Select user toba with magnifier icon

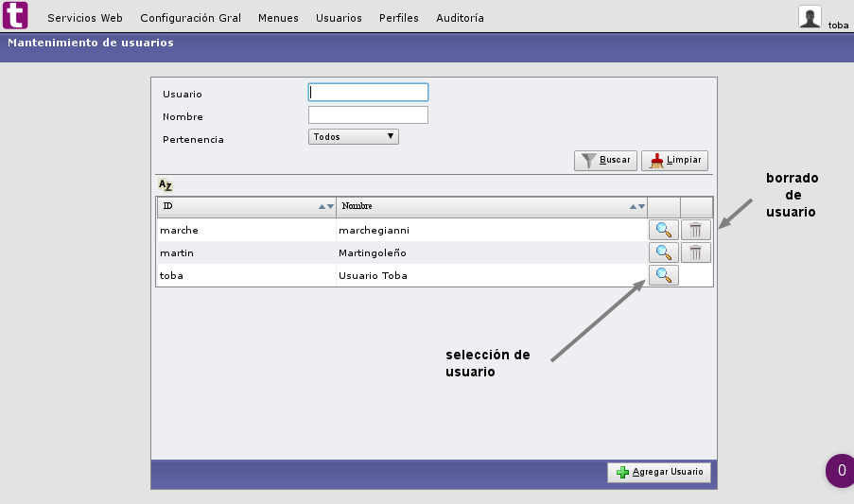point(663,275)
